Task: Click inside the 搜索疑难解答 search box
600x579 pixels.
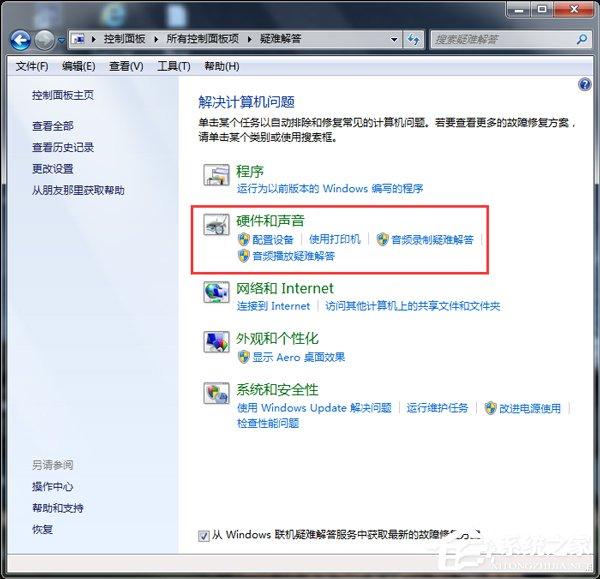Action: point(500,40)
